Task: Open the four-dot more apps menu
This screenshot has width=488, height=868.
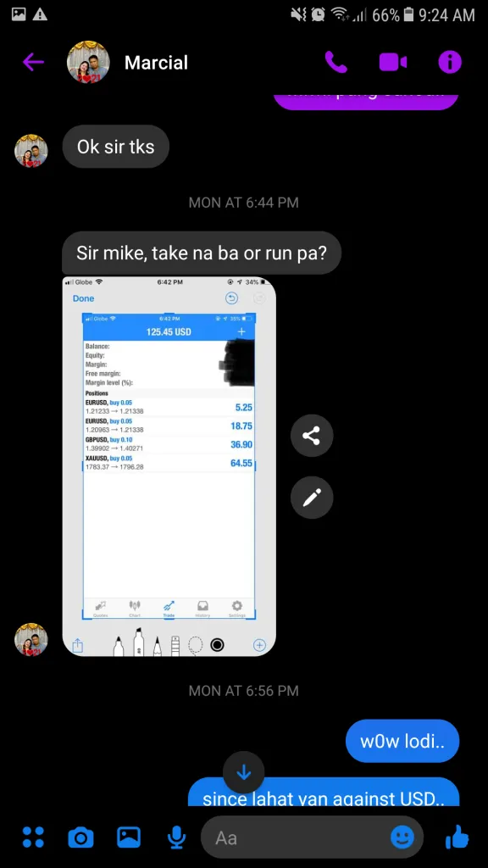Action: tap(33, 837)
